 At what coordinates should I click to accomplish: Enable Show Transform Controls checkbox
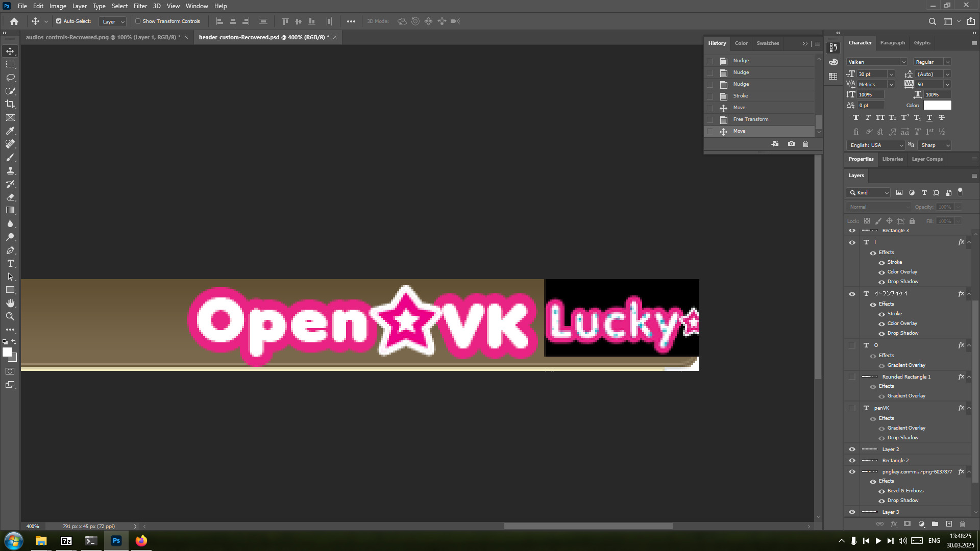[138, 21]
